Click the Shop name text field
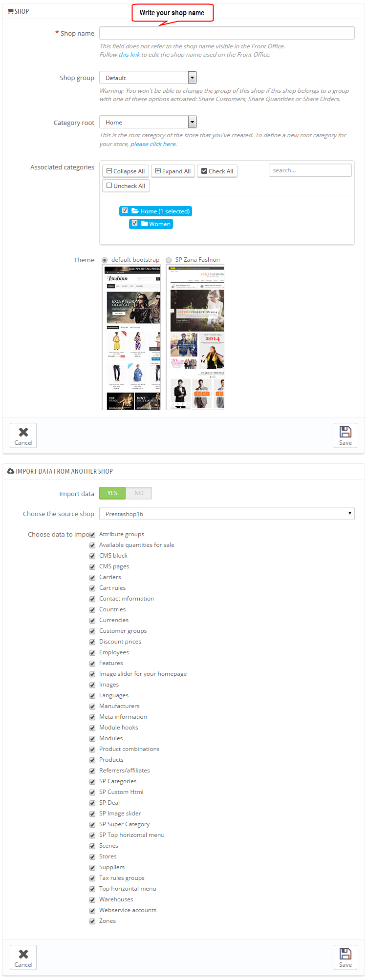 click(227, 33)
